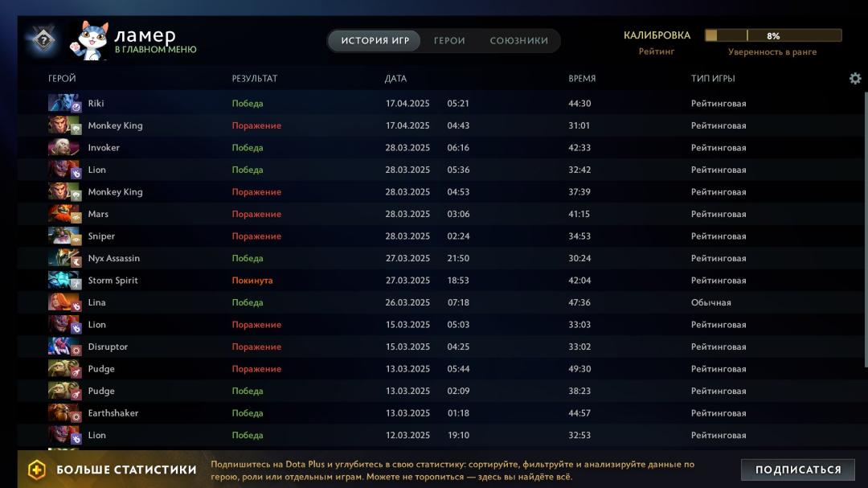Select Monkey King portrait from 17.04.2025 04:43
This screenshot has height=488, width=868.
(x=65, y=125)
